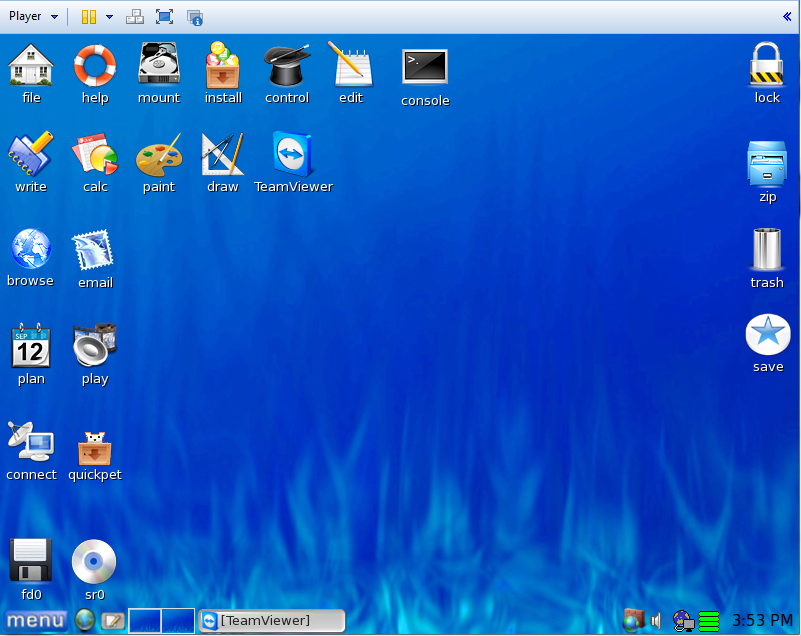Click the speaker volume tray icon
This screenshot has width=801, height=636.
(656, 621)
